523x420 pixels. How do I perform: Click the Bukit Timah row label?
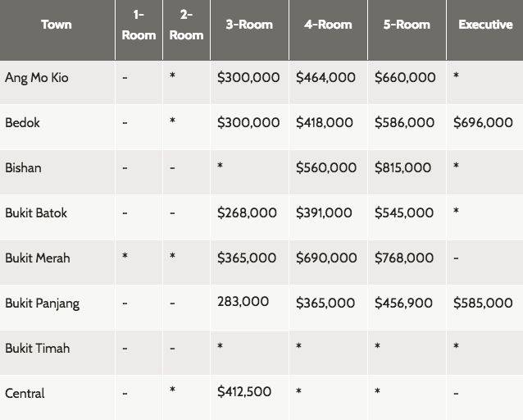tap(37, 349)
